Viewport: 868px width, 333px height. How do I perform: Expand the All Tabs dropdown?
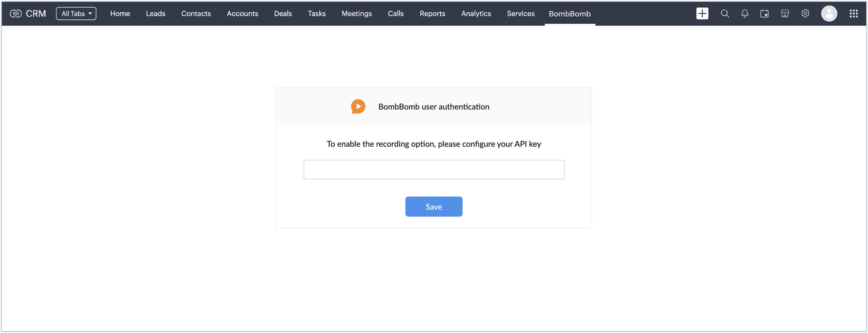click(x=76, y=13)
